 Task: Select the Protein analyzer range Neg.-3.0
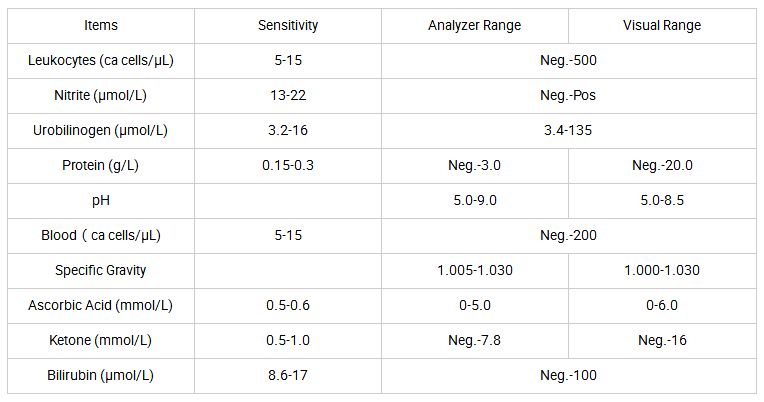[x=475, y=165]
